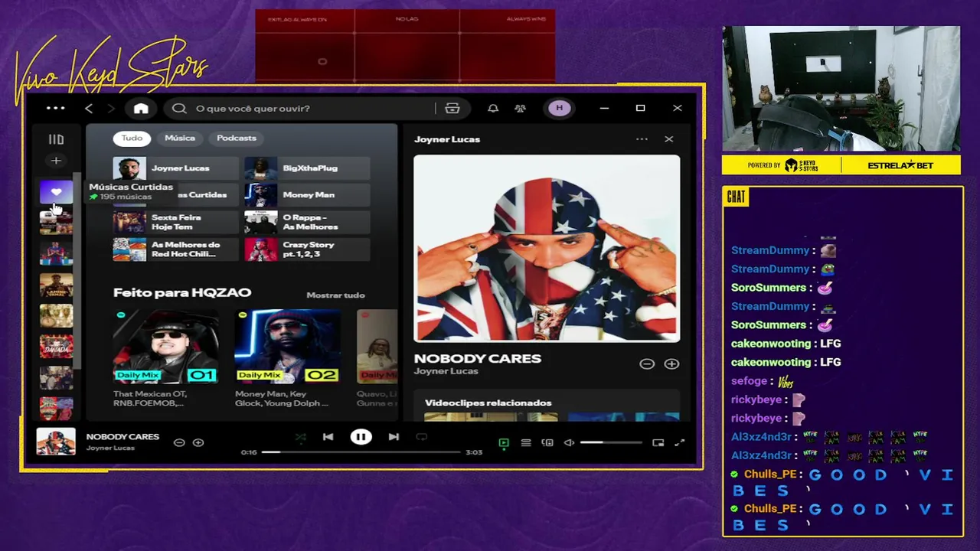This screenshot has height=551, width=980.
Task: Seek in the song progress bar
Action: [361, 452]
